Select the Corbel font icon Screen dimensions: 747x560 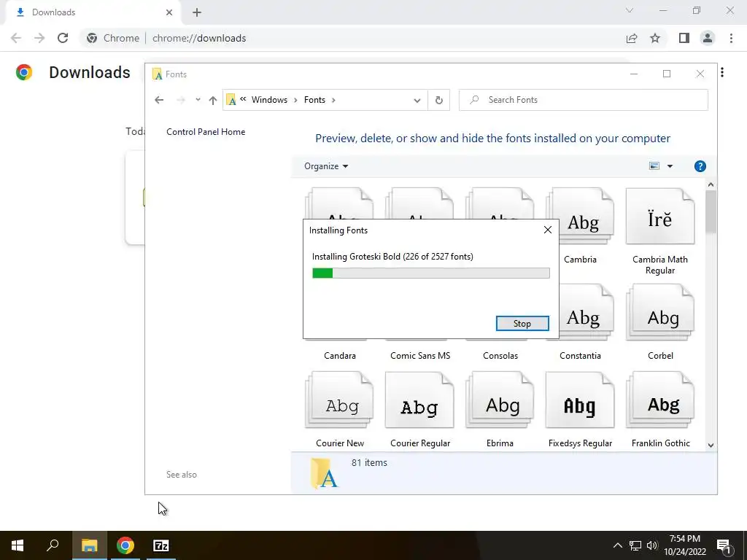click(659, 312)
